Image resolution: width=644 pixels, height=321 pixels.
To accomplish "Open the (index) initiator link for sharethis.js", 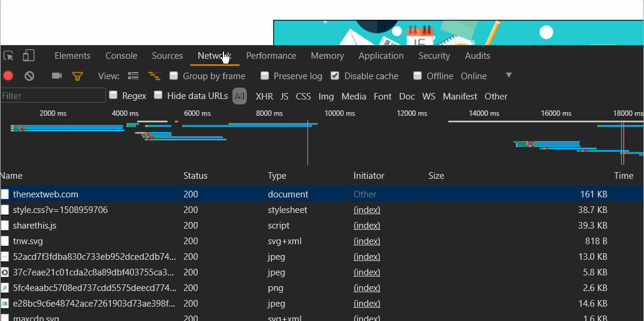I will pyautogui.click(x=367, y=226).
